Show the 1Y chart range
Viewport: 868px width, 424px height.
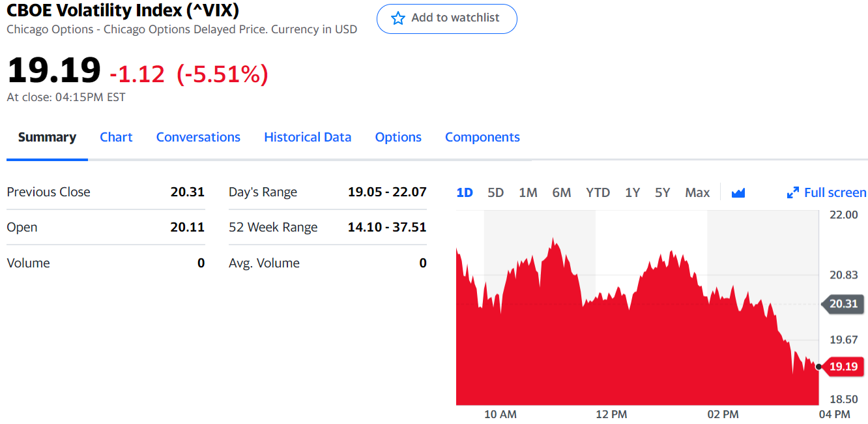click(x=632, y=192)
